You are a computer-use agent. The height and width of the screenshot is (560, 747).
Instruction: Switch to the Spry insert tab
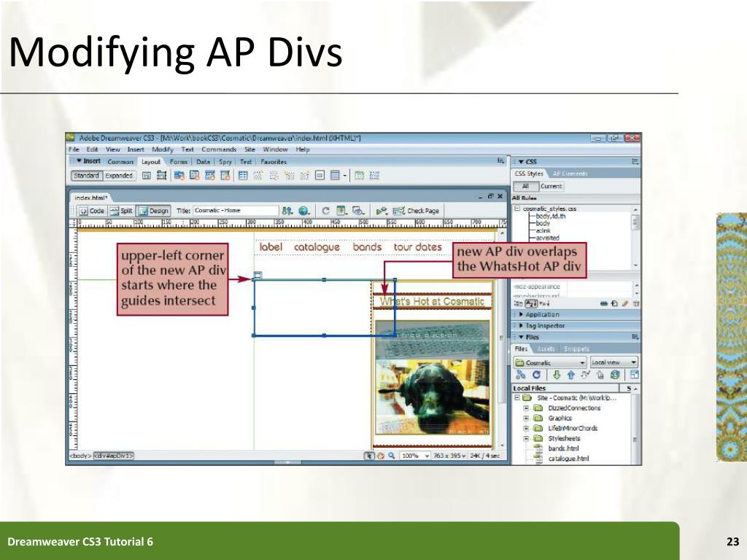coord(225,162)
